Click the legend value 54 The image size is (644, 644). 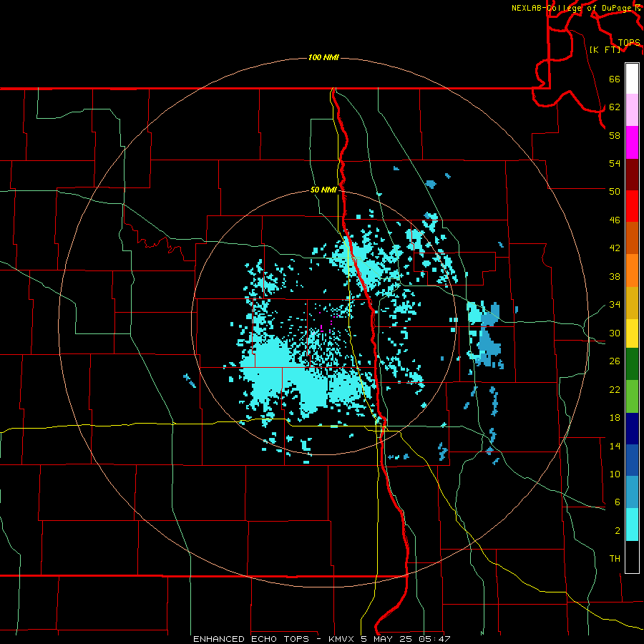click(x=615, y=163)
